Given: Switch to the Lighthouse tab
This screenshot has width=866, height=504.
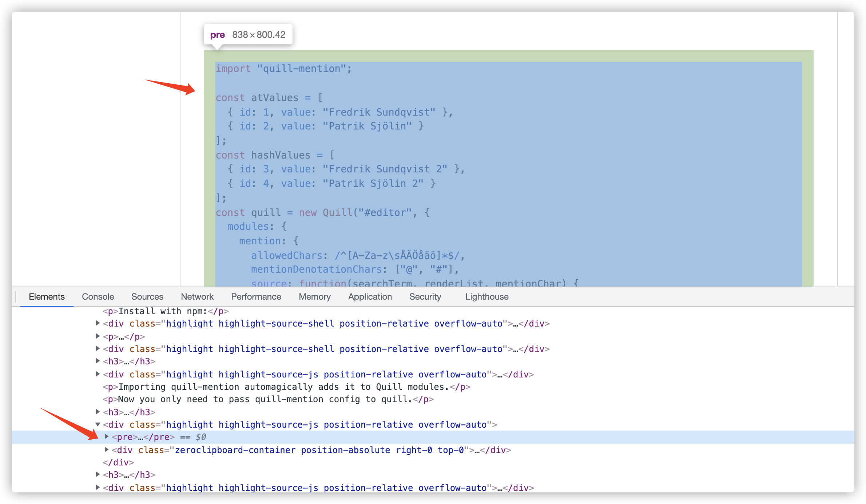Looking at the screenshot, I should click(487, 297).
